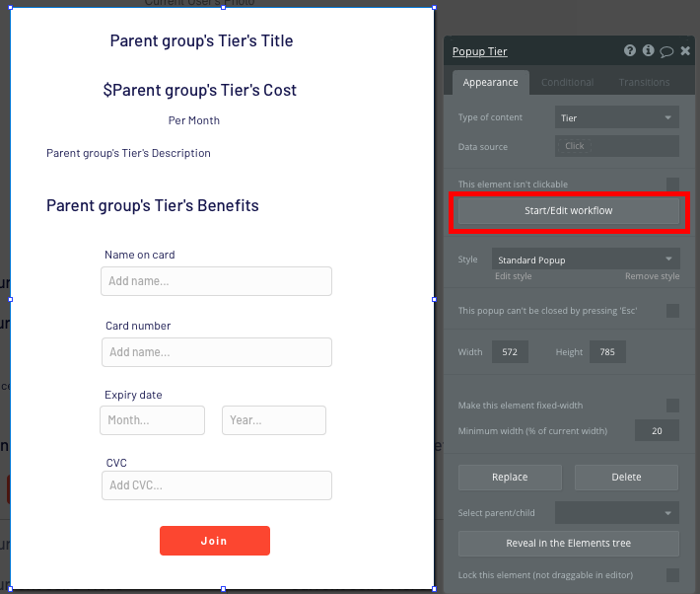The height and width of the screenshot is (594, 700).
Task: Close the Popup Tier property panel
Action: [685, 51]
